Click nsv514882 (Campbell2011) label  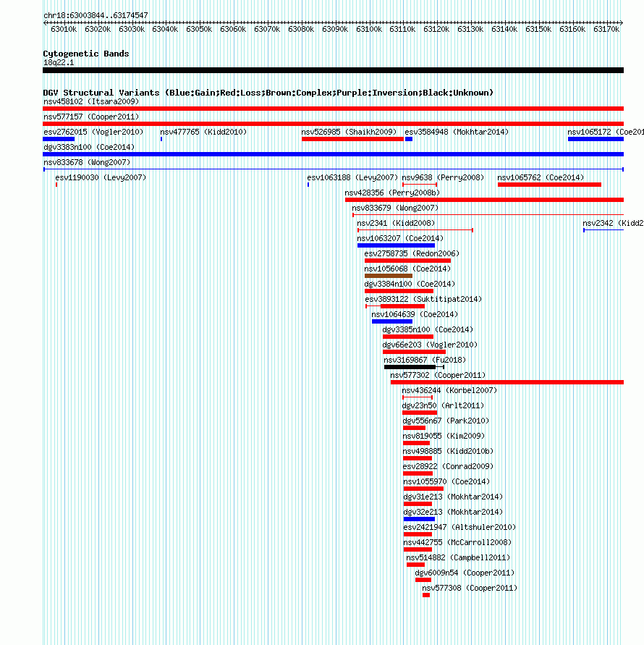tap(458, 558)
